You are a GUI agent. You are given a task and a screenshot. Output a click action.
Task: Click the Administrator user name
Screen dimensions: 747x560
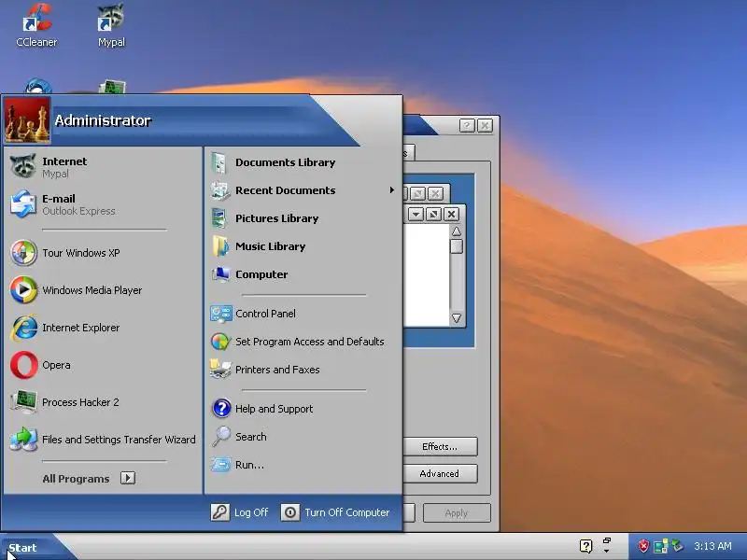(x=103, y=120)
